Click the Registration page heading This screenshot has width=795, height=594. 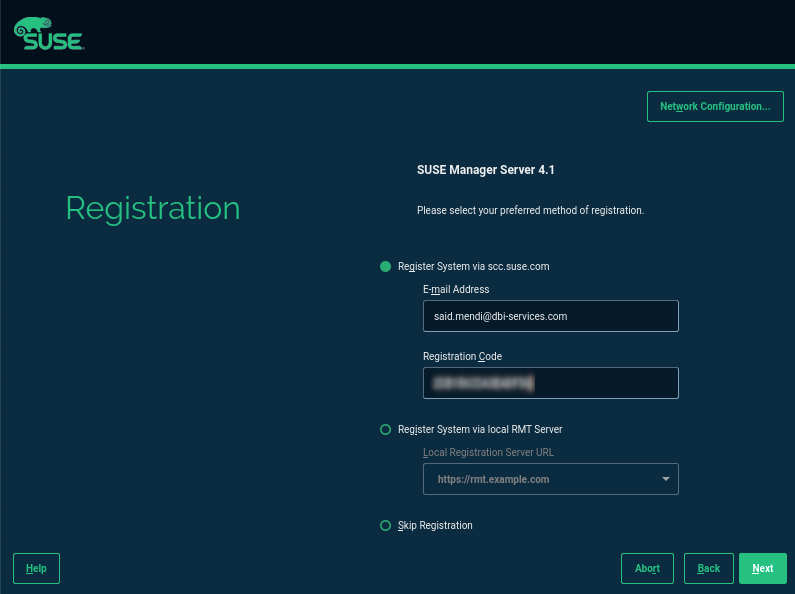153,209
